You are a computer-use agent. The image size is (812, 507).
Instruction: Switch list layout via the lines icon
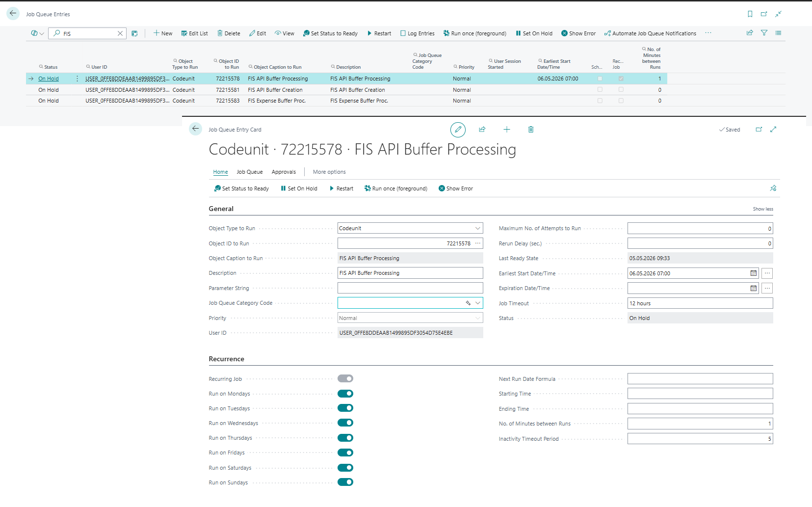pyautogui.click(x=778, y=33)
